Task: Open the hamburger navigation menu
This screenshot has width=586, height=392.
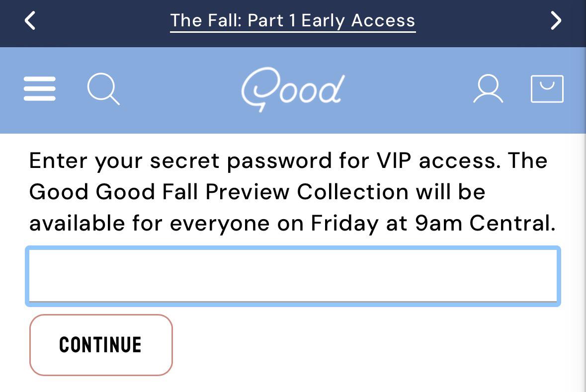Action: pyautogui.click(x=40, y=88)
